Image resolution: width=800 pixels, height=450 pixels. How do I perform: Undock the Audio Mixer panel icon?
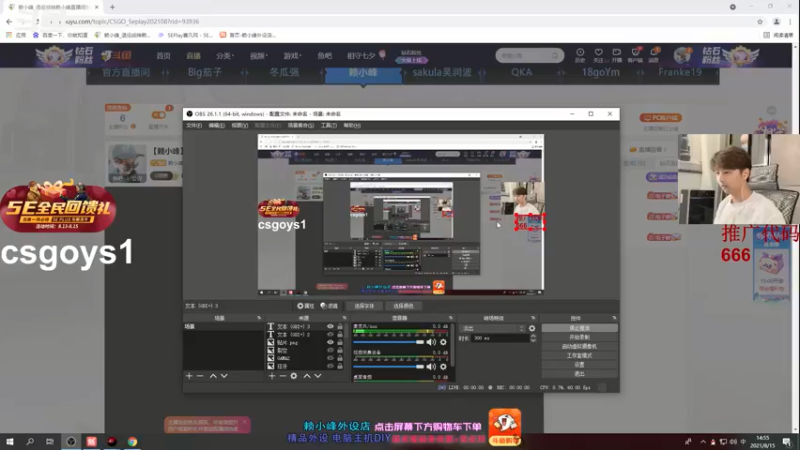coord(451,318)
